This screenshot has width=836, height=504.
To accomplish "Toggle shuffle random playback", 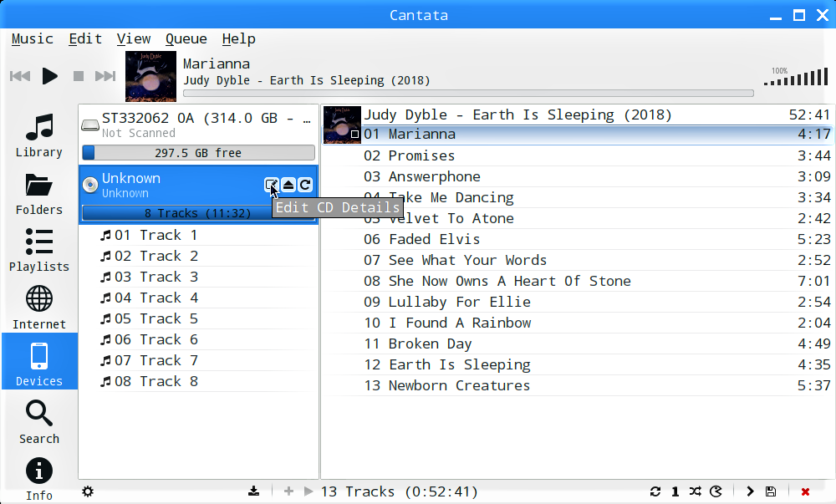I will point(696,491).
